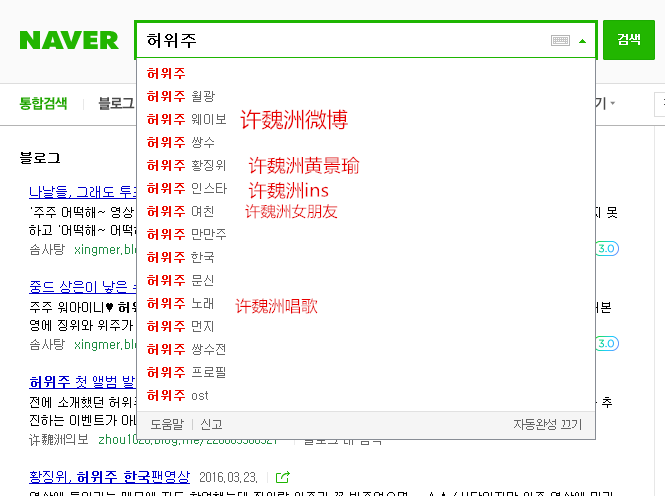Click the open-in-new-window icon beside 2016.03.23.
Screen dimensions: 665x496
pyautogui.click(x=282, y=477)
